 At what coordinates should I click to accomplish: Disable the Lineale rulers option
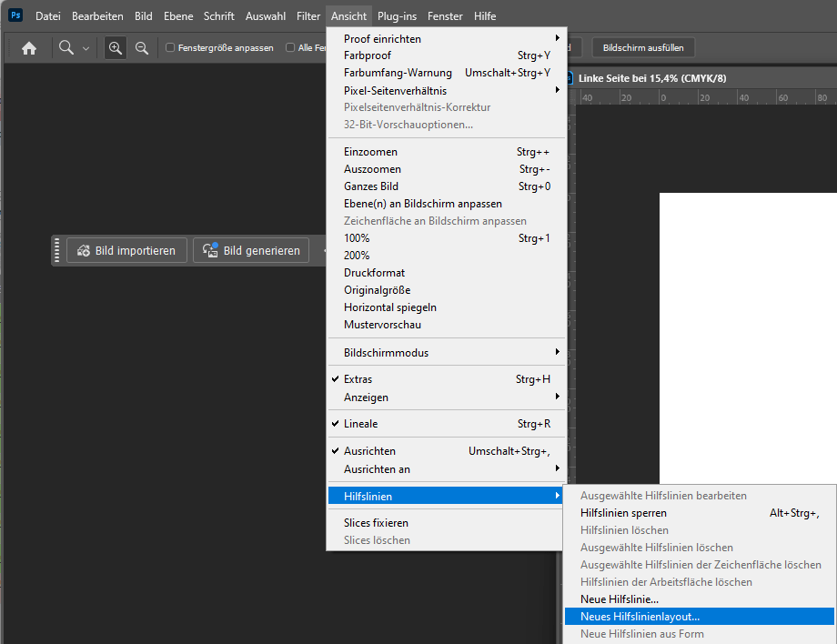(x=360, y=424)
